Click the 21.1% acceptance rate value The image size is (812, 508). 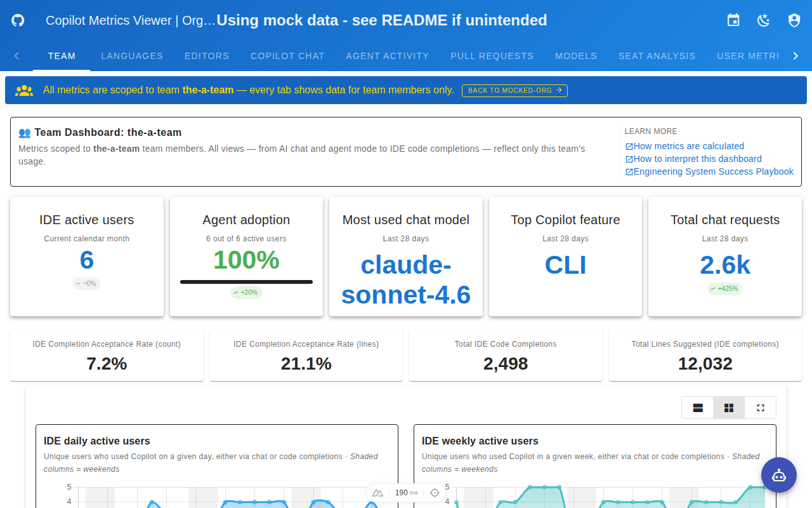click(306, 364)
